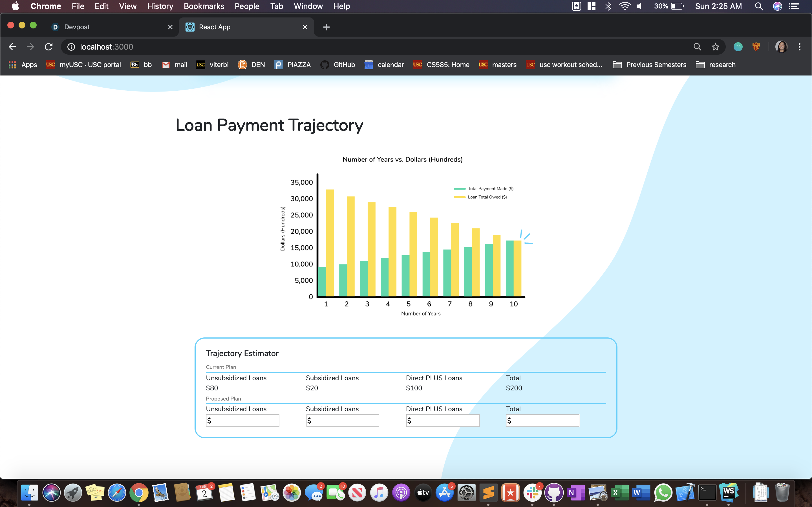Screen dimensions: 812x507
Task: Click the proposed Direct PLUS Loans input
Action: click(x=443, y=421)
